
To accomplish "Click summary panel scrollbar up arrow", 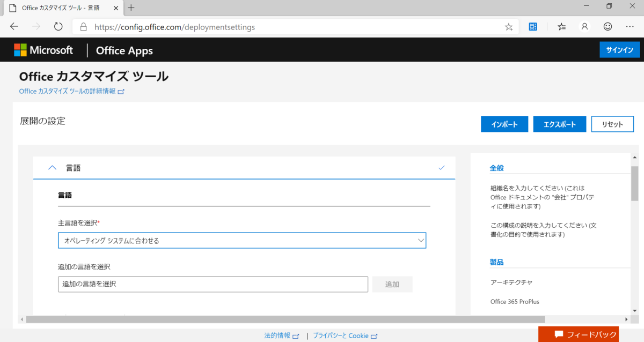I will (x=634, y=158).
